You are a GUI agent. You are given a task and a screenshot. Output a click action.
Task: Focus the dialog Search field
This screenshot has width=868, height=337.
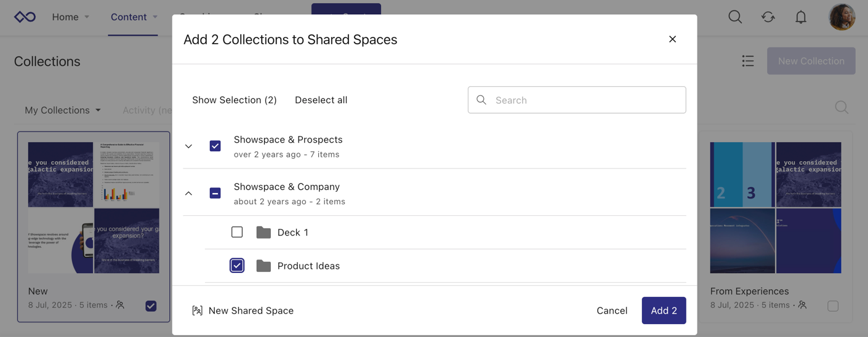pyautogui.click(x=577, y=100)
